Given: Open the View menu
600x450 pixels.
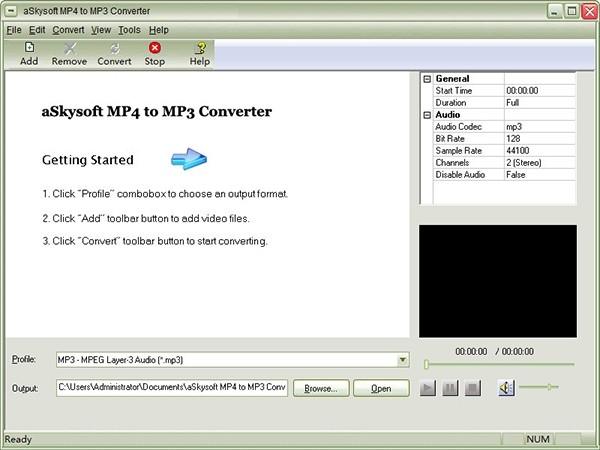Looking at the screenshot, I should (101, 30).
